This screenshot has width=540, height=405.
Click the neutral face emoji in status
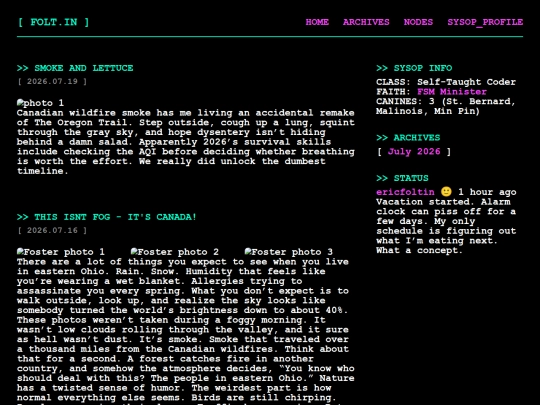point(446,192)
